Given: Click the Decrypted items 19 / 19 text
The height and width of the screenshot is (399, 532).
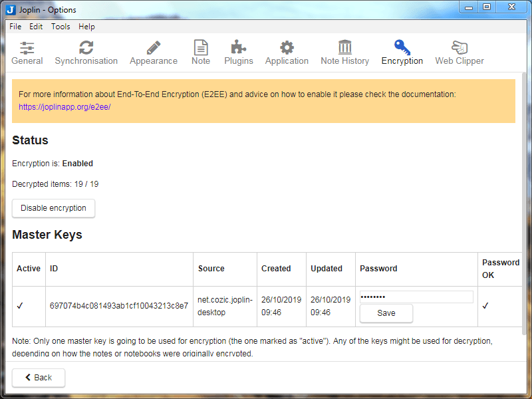Looking at the screenshot, I should (55, 184).
